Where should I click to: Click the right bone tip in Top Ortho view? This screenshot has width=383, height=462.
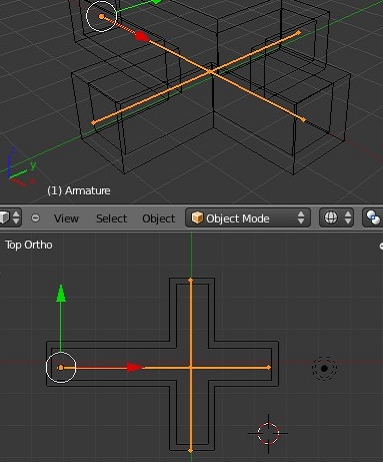click(269, 368)
